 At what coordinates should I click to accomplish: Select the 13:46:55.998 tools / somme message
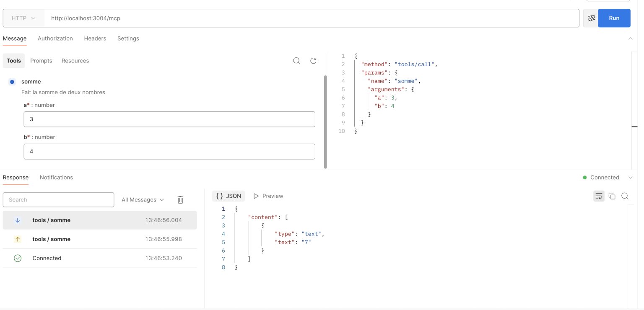click(x=100, y=239)
